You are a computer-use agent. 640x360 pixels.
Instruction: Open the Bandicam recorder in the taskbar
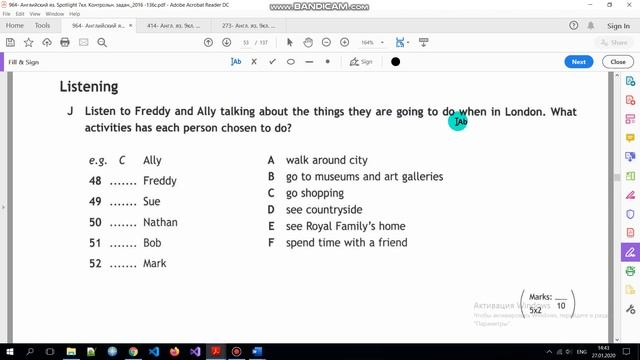point(236,351)
